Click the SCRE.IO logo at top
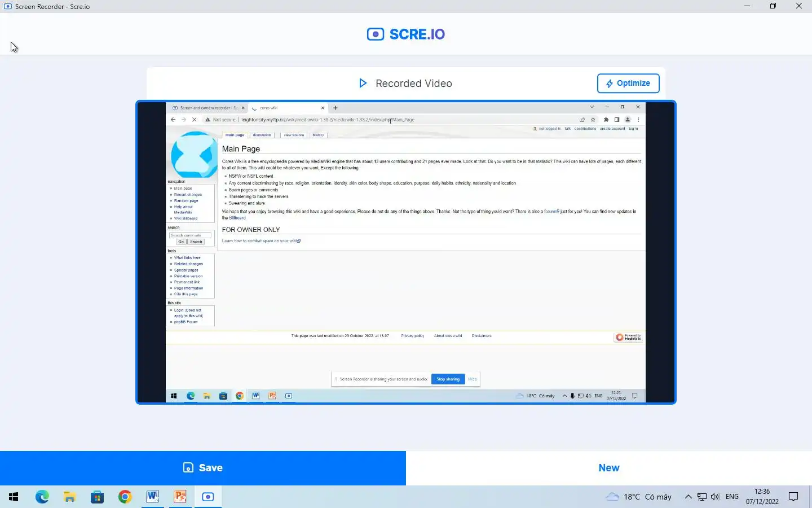The width and height of the screenshot is (812, 508). [406, 34]
